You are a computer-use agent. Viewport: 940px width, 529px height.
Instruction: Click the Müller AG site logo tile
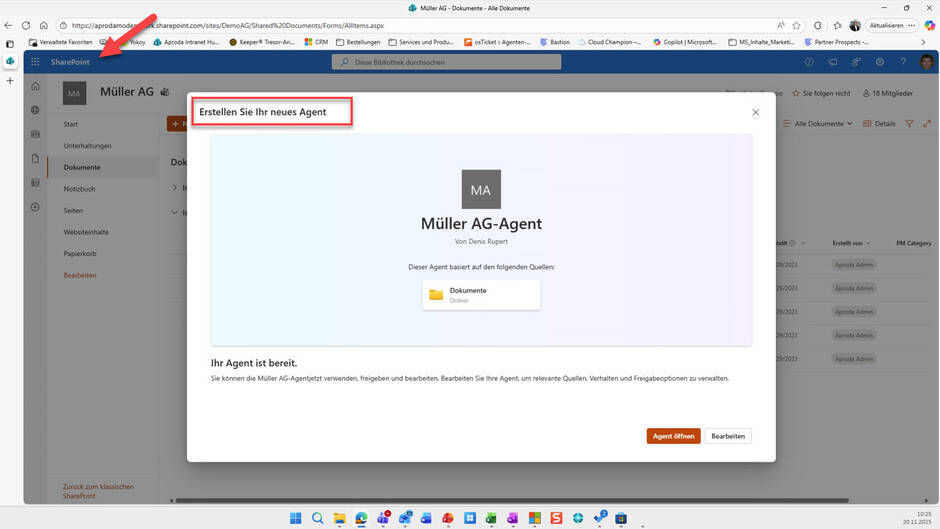pos(74,93)
